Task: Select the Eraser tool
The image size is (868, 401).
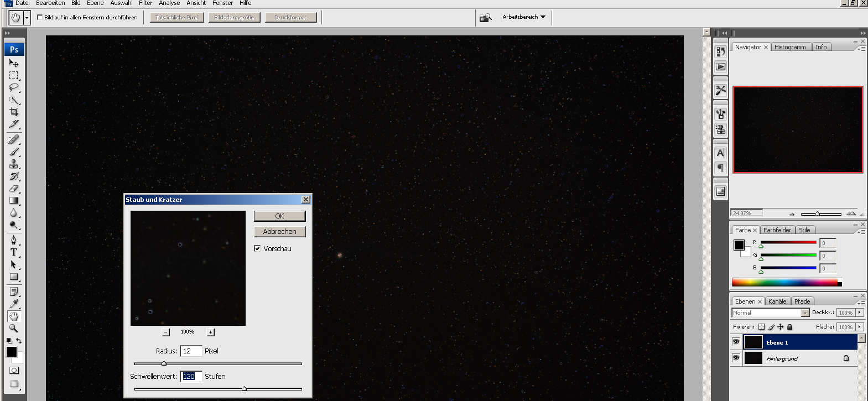Action: tap(14, 189)
